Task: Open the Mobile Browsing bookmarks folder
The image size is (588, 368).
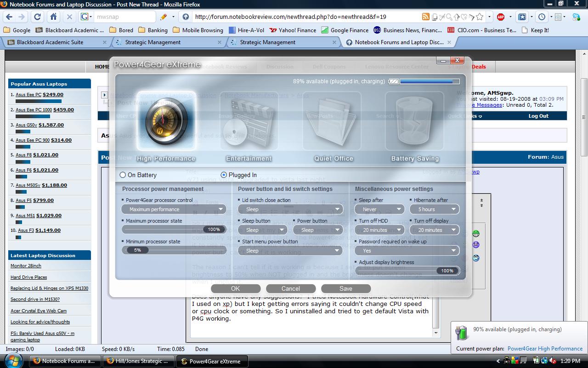Action: click(x=198, y=30)
